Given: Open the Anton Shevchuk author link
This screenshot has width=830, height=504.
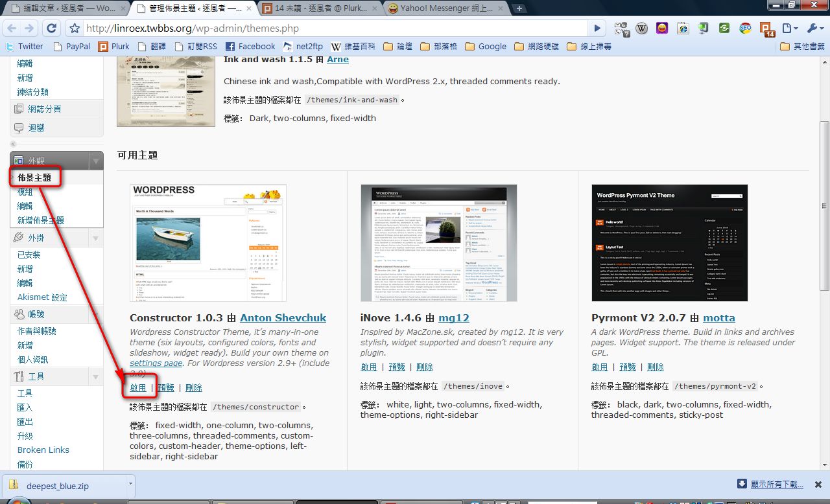Looking at the screenshot, I should [x=283, y=317].
